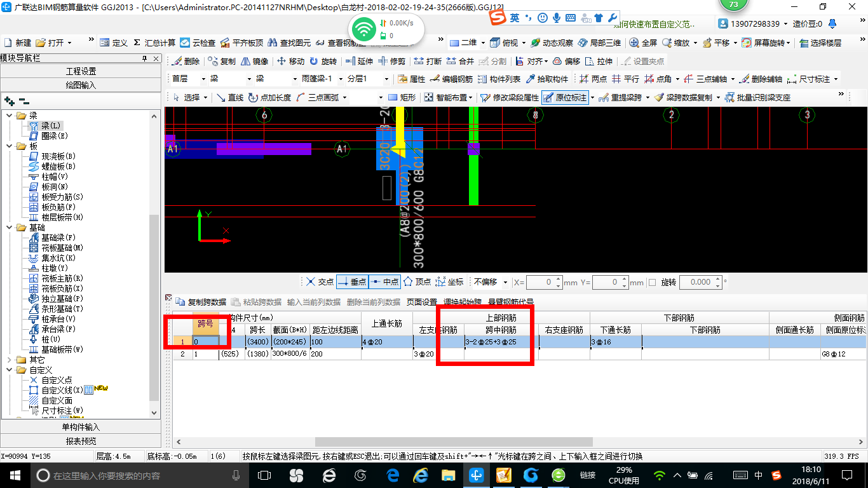Collapse the 梁 tree folder
The height and width of the screenshot is (488, 868).
9,116
